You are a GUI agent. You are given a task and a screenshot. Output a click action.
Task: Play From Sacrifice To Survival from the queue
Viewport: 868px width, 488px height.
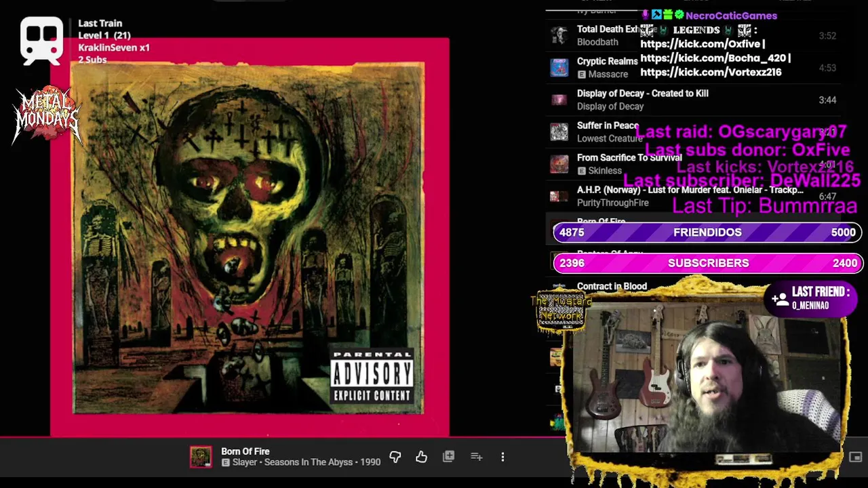pyautogui.click(x=629, y=158)
